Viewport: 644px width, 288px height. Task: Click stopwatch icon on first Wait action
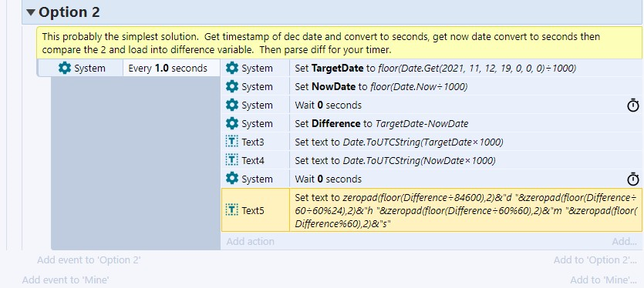[x=633, y=105]
